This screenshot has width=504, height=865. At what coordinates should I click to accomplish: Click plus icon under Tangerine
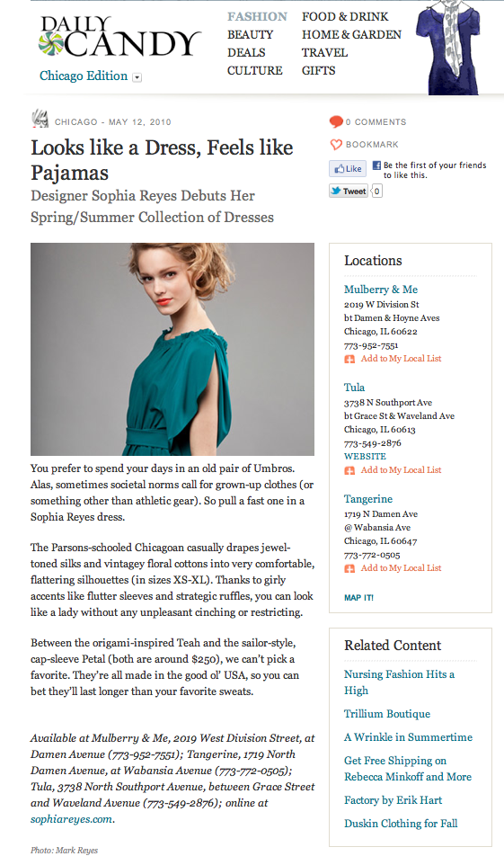point(349,569)
